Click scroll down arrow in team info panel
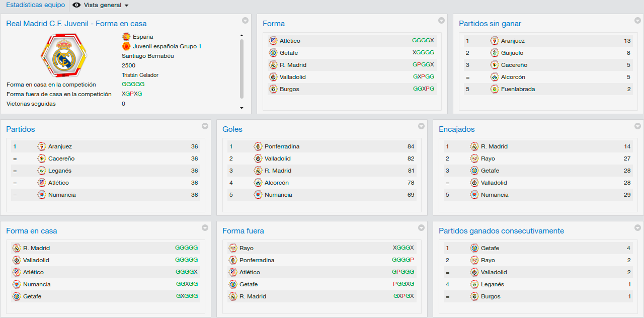644x318 pixels. (x=242, y=108)
